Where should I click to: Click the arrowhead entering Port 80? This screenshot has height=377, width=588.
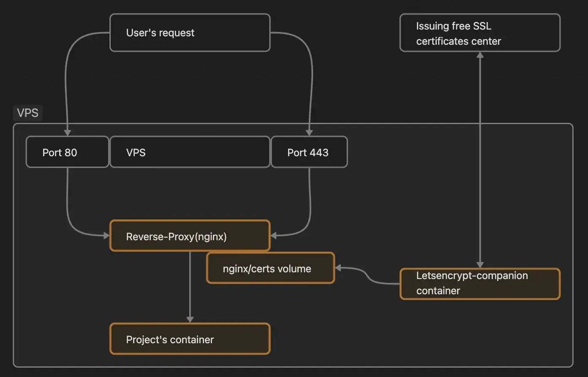pos(67,133)
